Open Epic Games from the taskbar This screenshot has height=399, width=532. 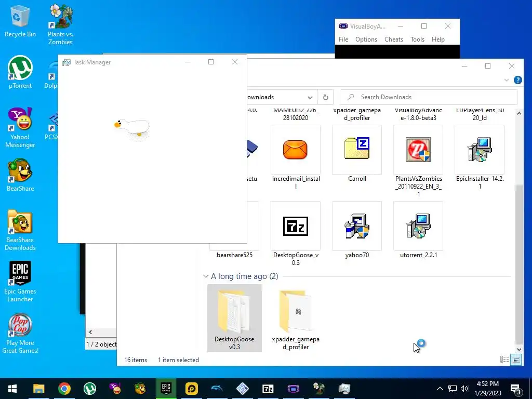point(166,389)
